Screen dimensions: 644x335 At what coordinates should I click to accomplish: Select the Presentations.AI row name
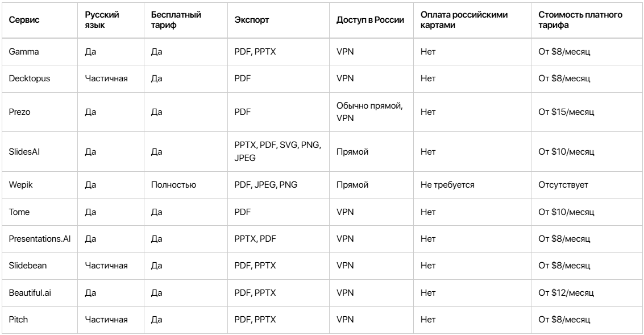point(40,239)
